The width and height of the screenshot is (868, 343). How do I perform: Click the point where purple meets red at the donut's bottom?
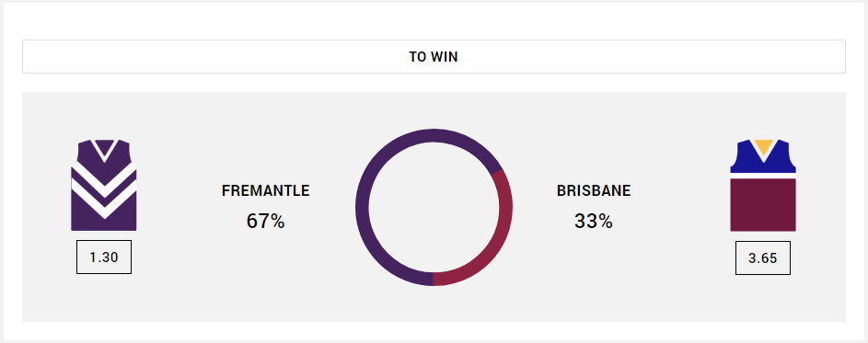tap(434, 279)
